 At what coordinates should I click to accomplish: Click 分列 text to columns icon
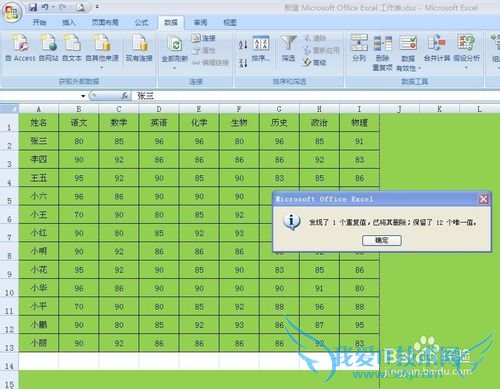click(359, 48)
